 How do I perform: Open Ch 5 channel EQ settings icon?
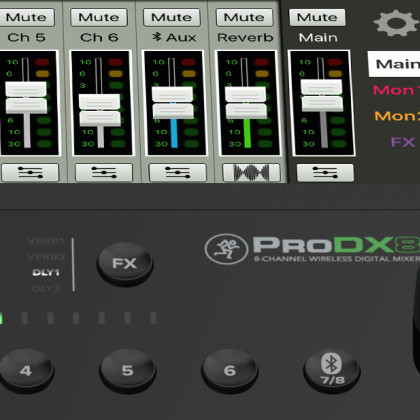30,172
